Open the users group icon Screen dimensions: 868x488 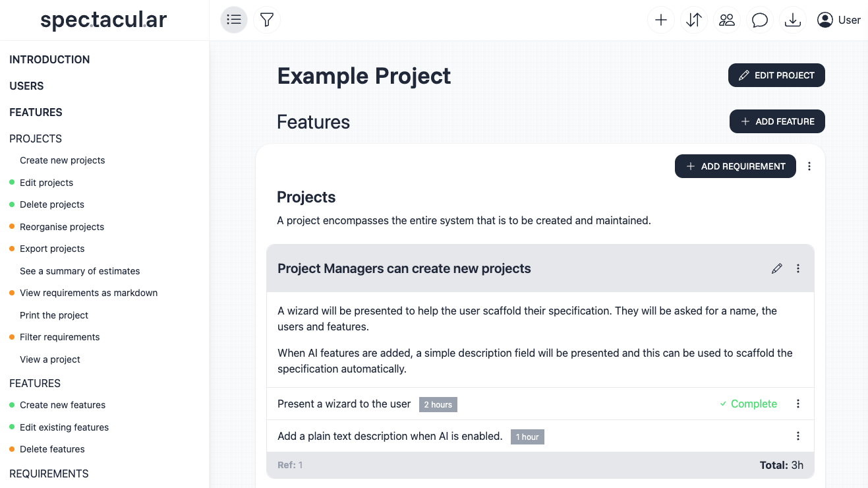[x=727, y=20]
